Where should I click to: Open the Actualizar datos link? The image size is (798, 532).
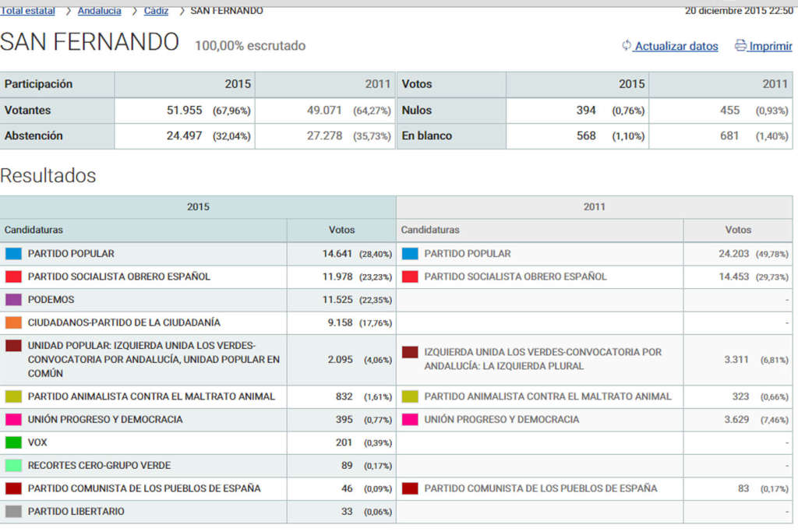[676, 47]
